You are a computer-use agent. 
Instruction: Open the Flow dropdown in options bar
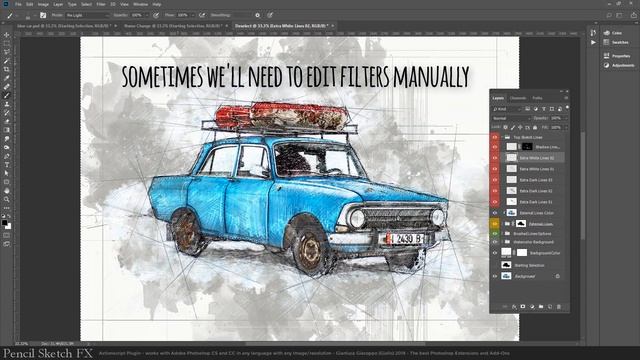click(193, 15)
